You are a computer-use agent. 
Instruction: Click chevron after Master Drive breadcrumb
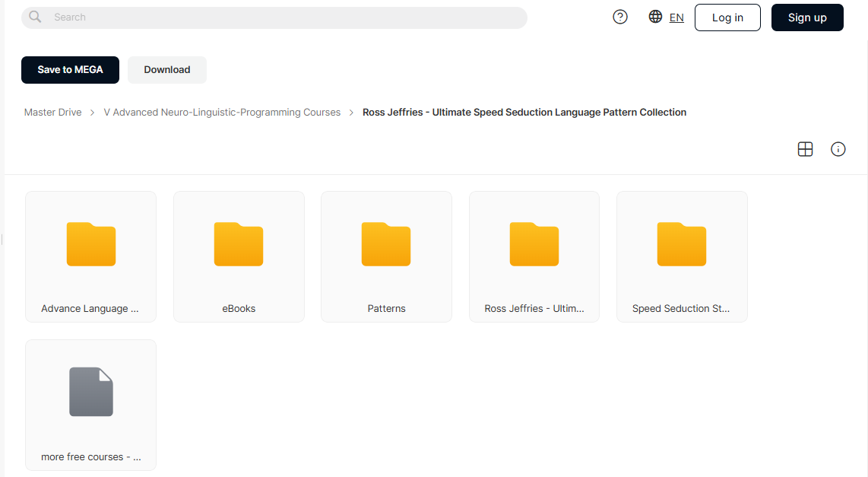[x=93, y=113]
